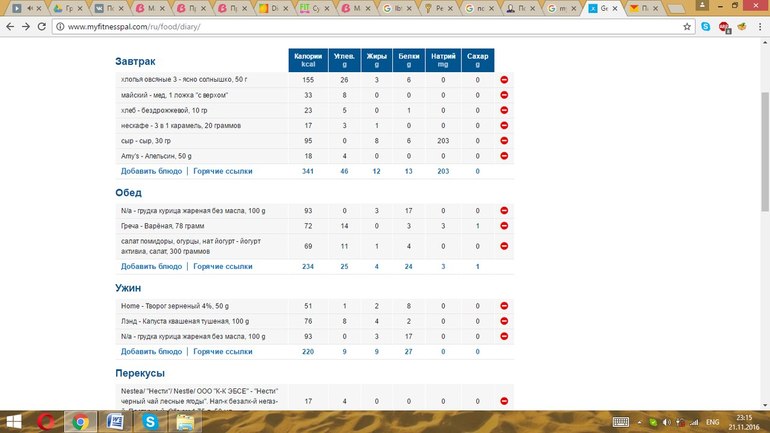Click Горячие ссылки under Завтрак
The image size is (770, 433).
tap(222, 171)
